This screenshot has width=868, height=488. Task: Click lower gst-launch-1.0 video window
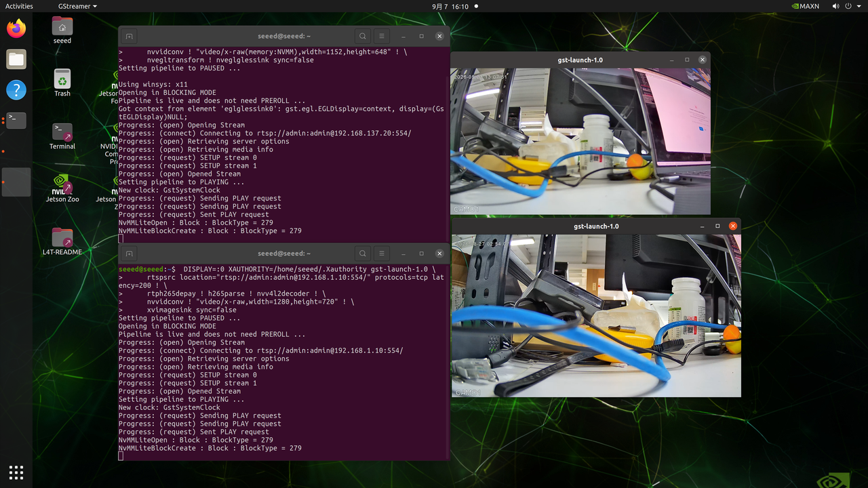[596, 315]
